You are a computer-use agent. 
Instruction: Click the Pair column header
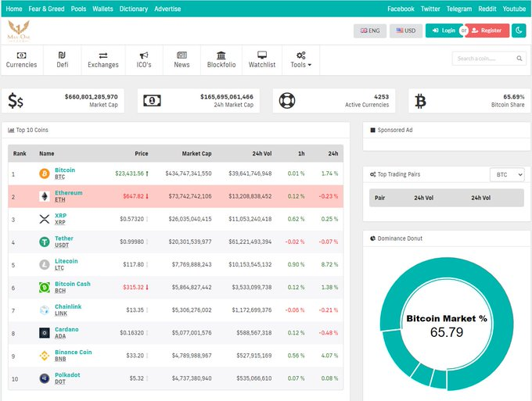(379, 198)
